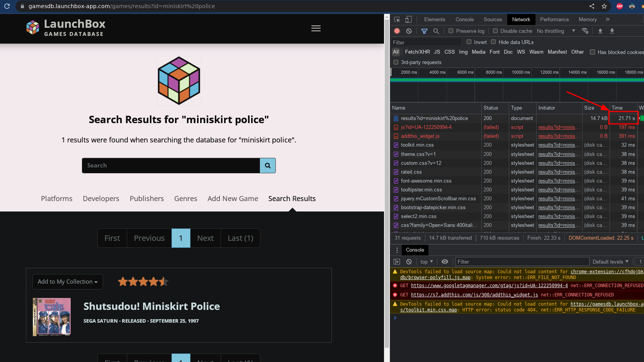Check Has blocked cookies checkbox
The width and height of the screenshot is (644, 362).
tap(592, 52)
